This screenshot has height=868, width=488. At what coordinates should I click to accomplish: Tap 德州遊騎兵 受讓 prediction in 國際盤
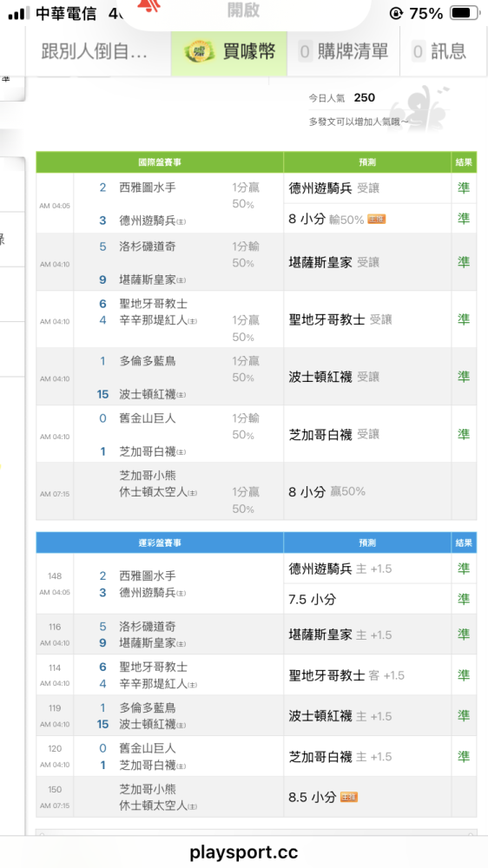coord(334,188)
